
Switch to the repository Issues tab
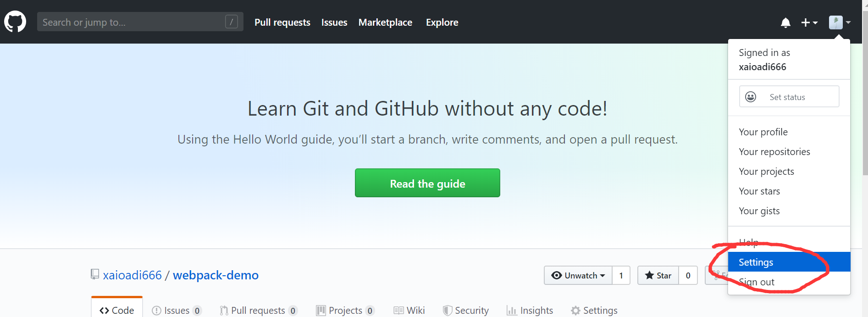177,311
